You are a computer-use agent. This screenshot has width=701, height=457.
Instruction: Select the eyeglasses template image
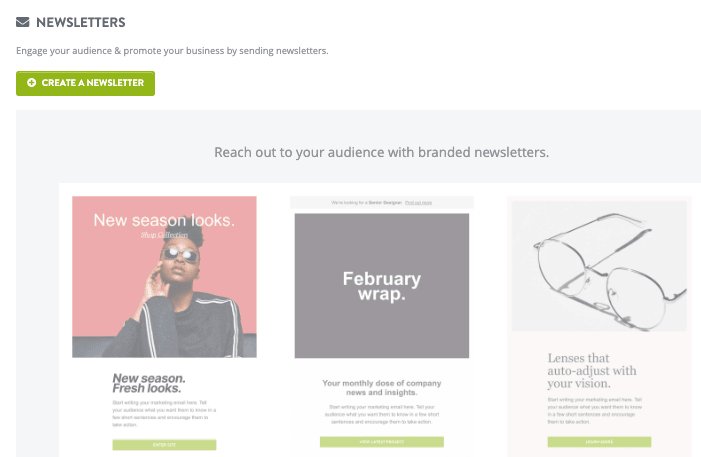click(599, 266)
